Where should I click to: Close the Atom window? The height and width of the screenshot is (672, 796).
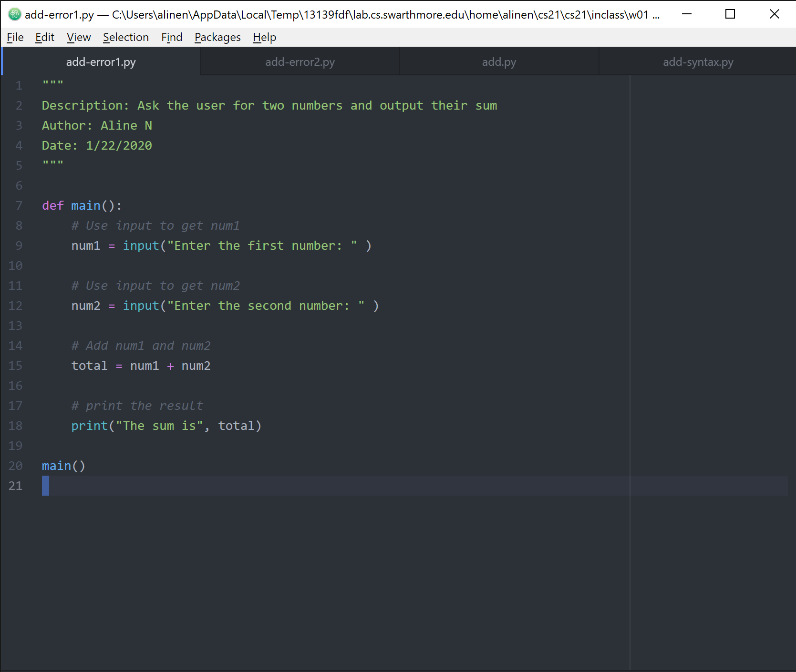pos(774,14)
